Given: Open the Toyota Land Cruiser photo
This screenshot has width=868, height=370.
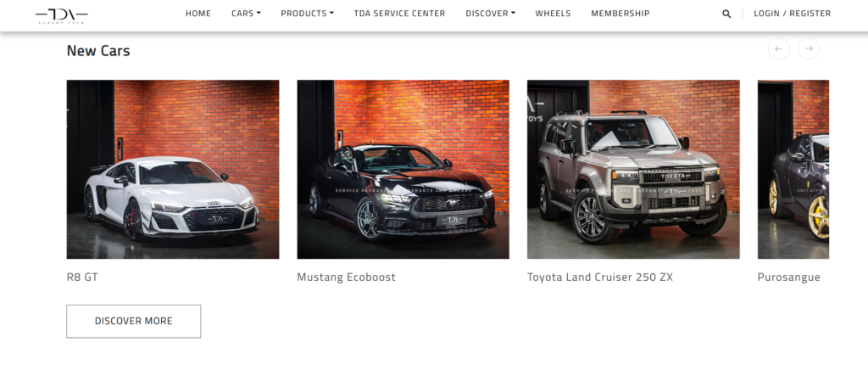Looking at the screenshot, I should pos(633,170).
